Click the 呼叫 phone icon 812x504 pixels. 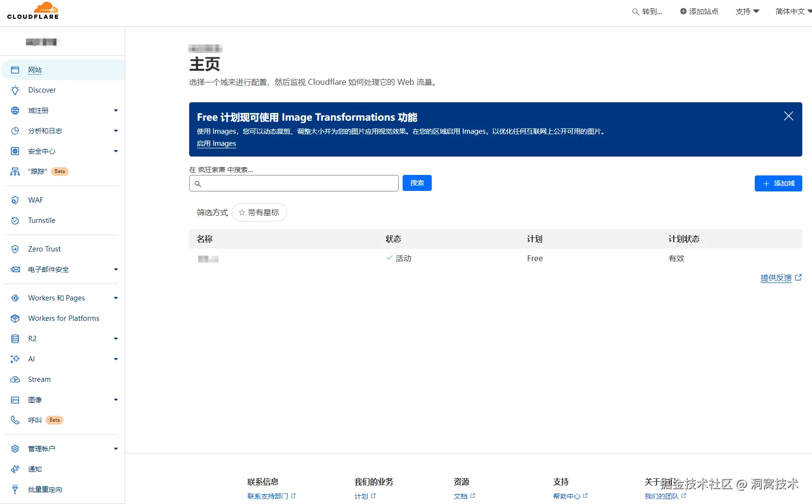point(15,420)
